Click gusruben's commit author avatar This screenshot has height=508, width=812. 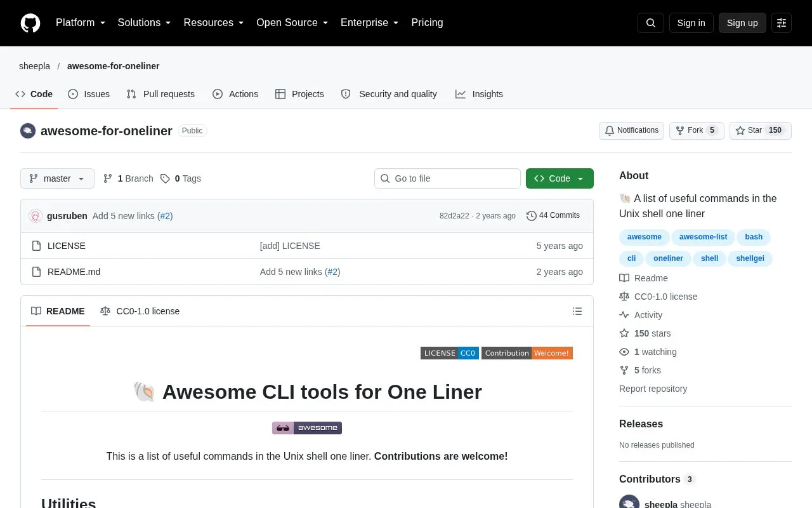pyautogui.click(x=36, y=216)
